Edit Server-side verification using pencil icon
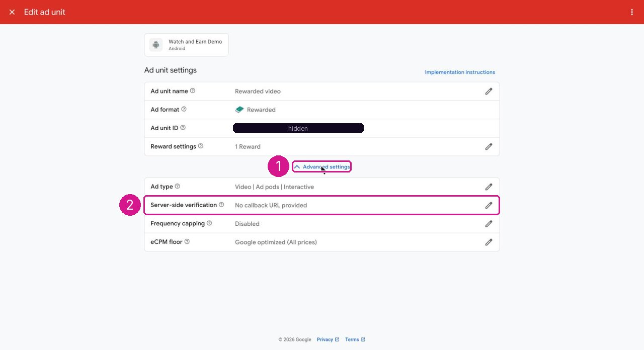Viewport: 644px width, 350px height. [489, 205]
